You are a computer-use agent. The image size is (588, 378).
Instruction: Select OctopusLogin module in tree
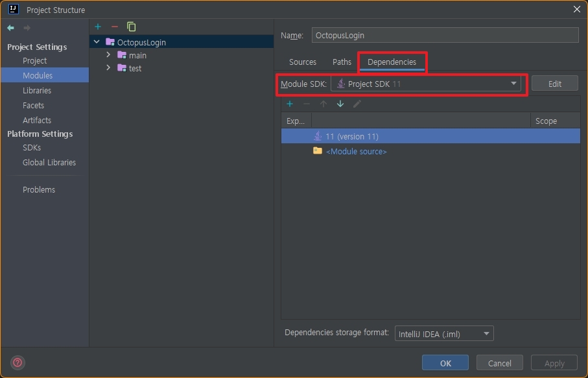(182, 42)
